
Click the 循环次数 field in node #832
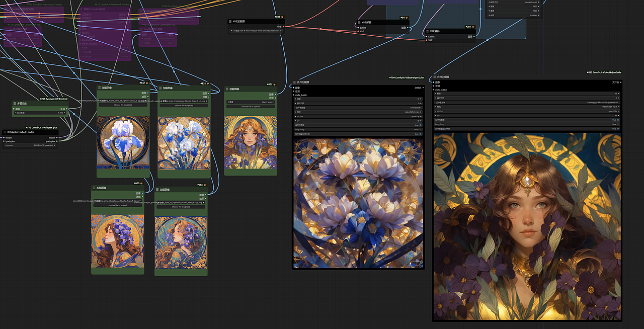pyautogui.click(x=527, y=98)
